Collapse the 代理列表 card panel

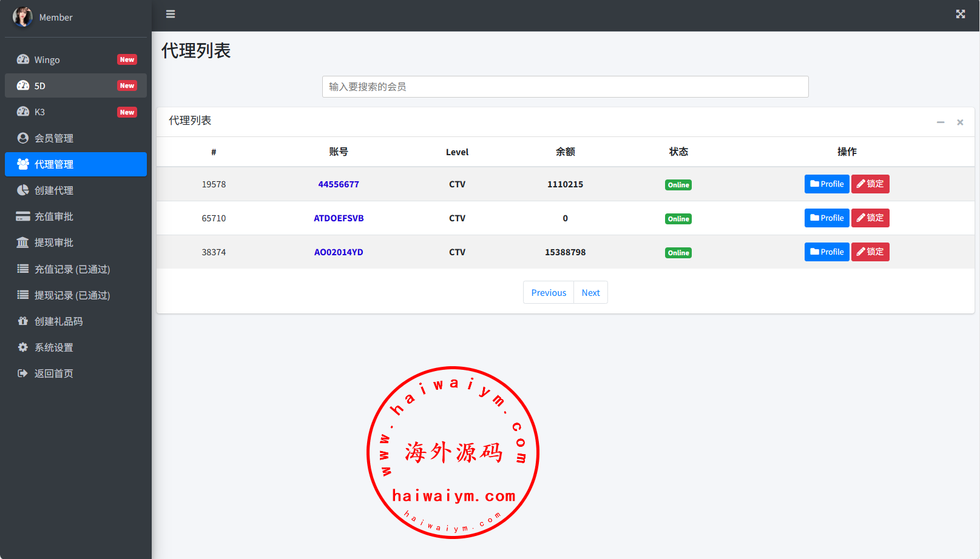940,122
